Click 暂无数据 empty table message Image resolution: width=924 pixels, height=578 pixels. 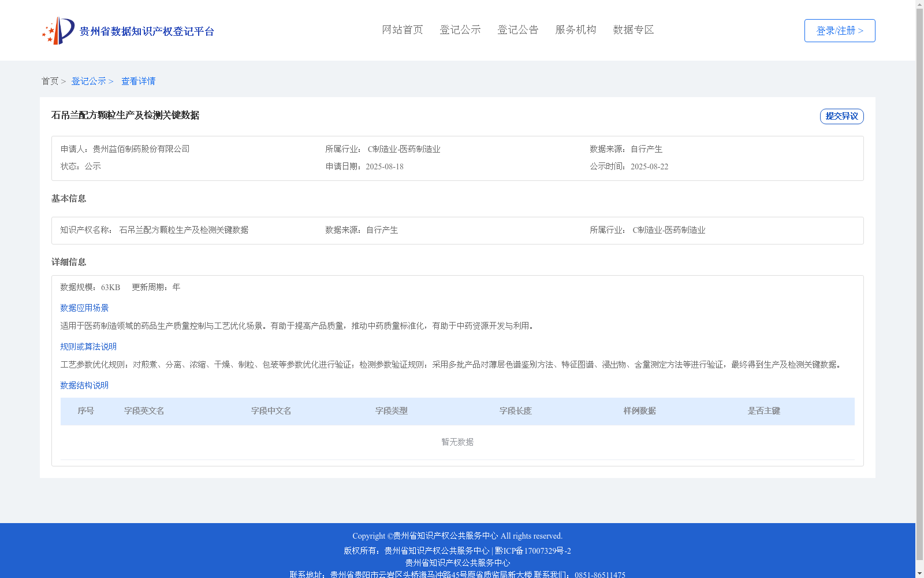[x=457, y=442]
